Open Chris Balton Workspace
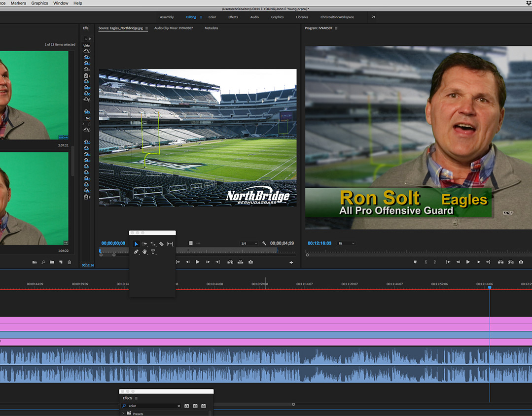The image size is (532, 416). tap(337, 17)
